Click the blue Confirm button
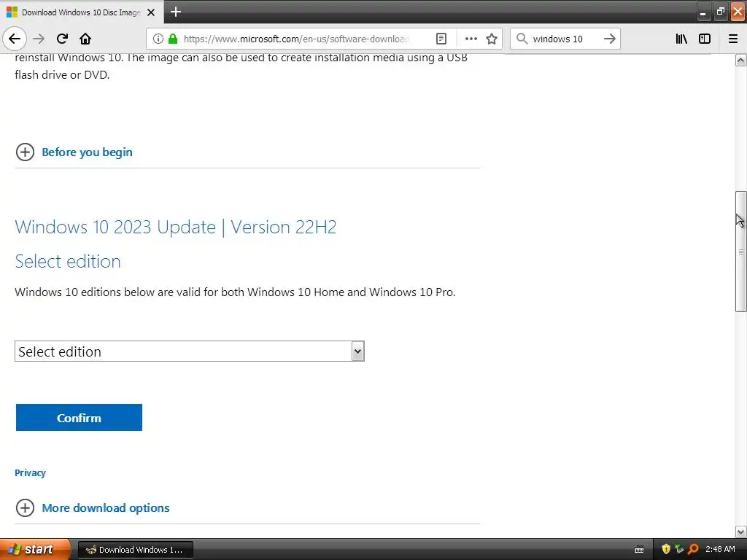The image size is (747, 560). coord(79,418)
